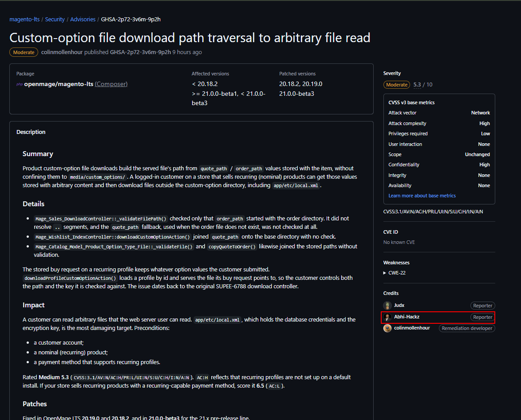Click the 'Scope' metric label

point(395,154)
